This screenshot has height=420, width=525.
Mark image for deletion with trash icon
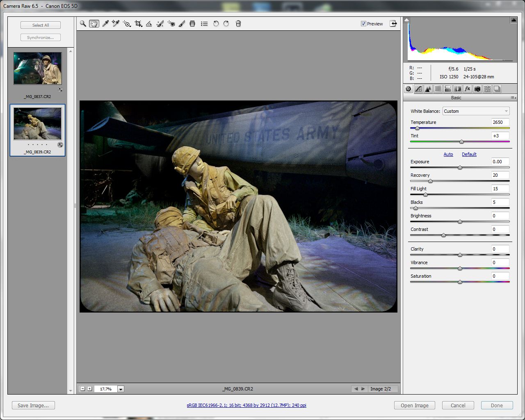click(238, 24)
